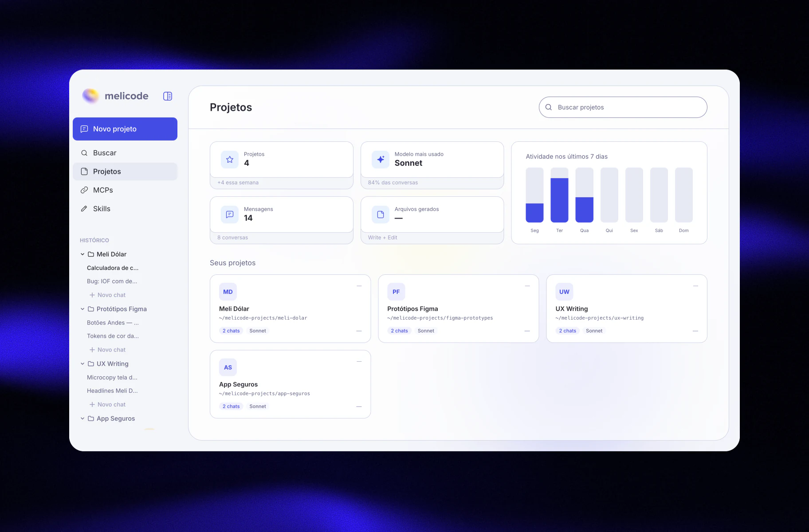Viewport: 809px width, 532px height.
Task: Click the melicode logo icon
Action: click(x=90, y=96)
